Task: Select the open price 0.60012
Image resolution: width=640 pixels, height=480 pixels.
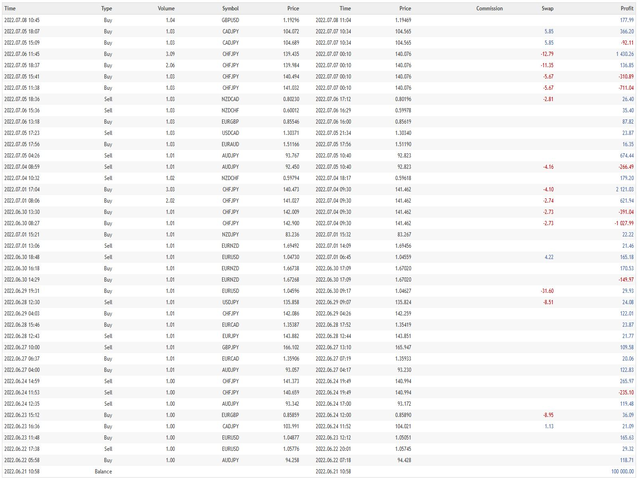Action: click(291, 110)
